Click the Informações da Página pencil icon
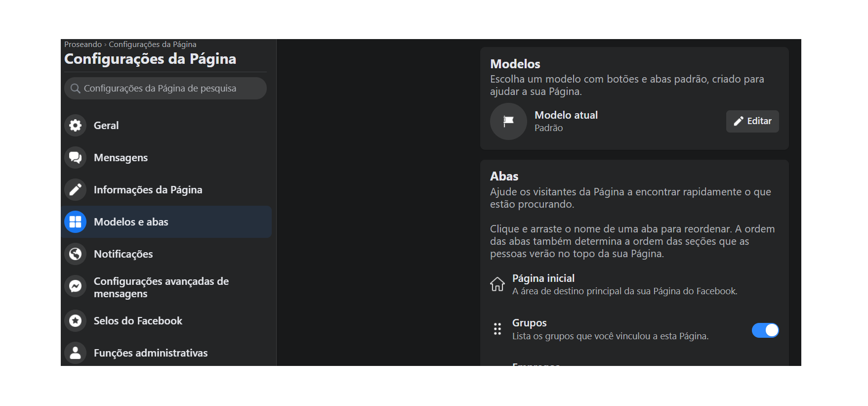Screen dimensions: 868x406 [x=75, y=189]
